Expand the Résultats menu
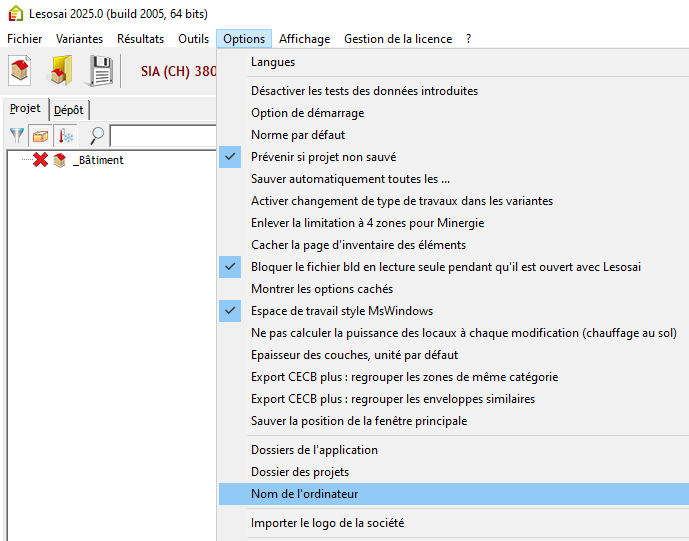Viewport: 689px width, 541px height. tap(140, 39)
